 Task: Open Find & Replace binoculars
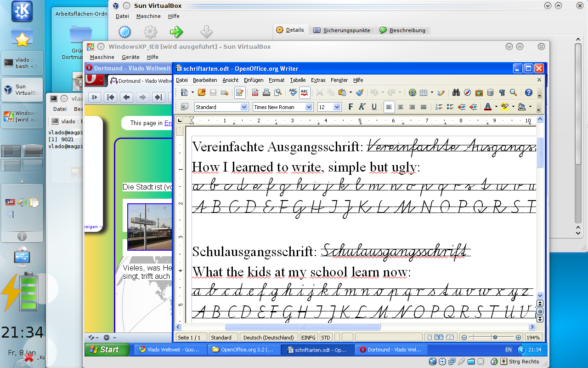456,92
